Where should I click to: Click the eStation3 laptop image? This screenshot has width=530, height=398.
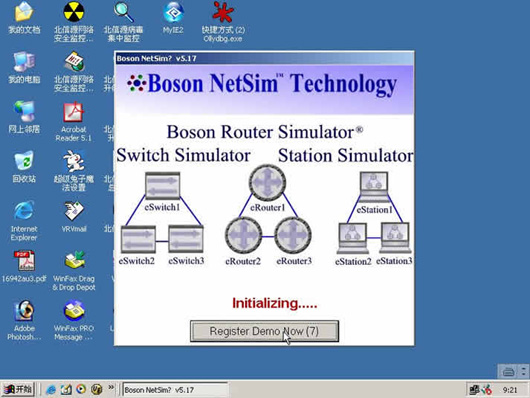click(395, 238)
